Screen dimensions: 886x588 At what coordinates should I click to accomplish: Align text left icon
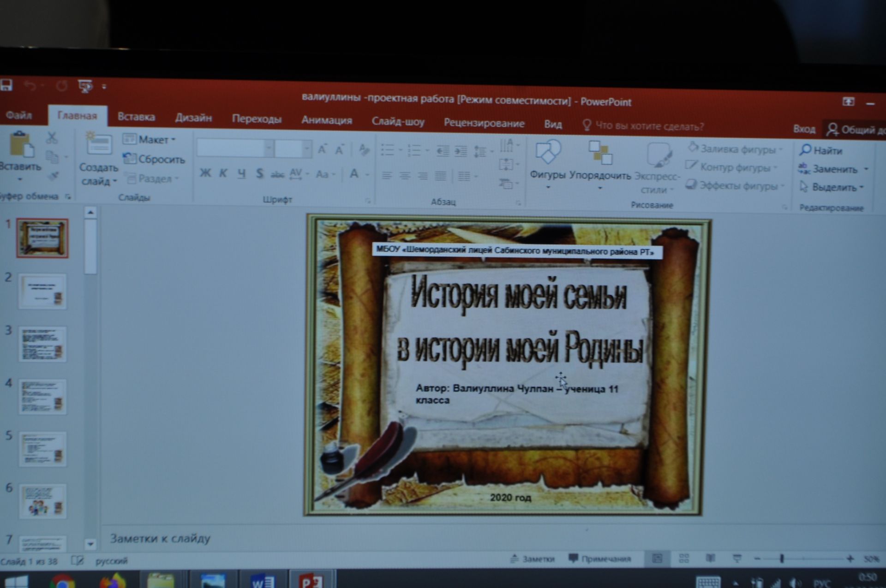[x=387, y=175]
